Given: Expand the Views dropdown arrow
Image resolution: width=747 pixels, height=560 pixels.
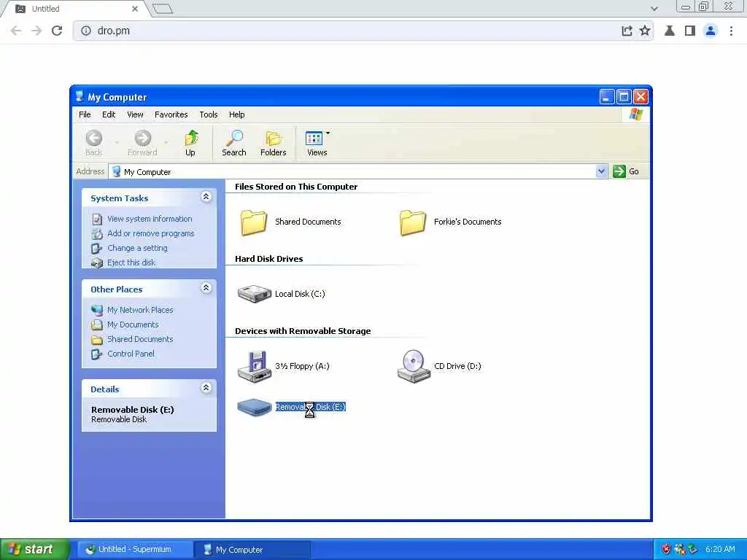Looking at the screenshot, I should pyautogui.click(x=328, y=133).
